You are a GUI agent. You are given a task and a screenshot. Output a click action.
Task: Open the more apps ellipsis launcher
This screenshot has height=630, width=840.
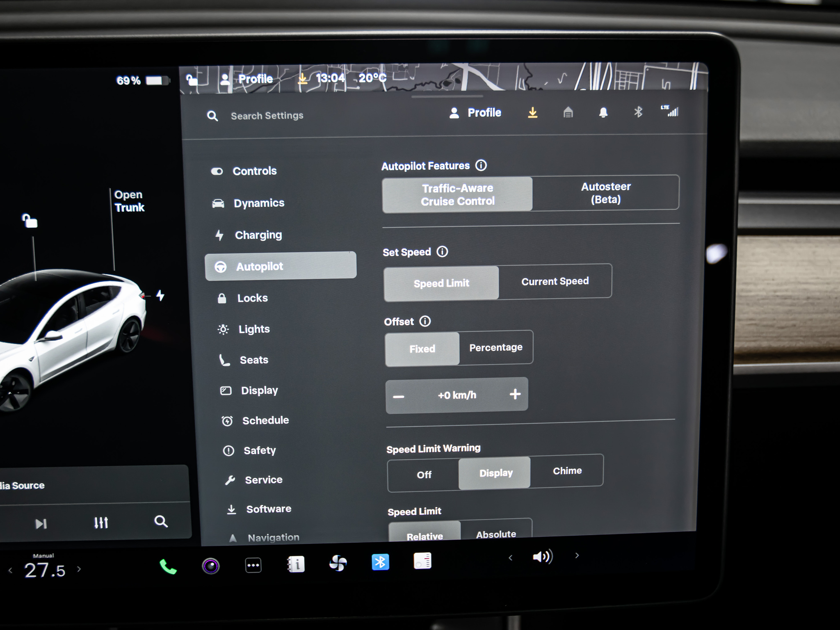tap(253, 565)
